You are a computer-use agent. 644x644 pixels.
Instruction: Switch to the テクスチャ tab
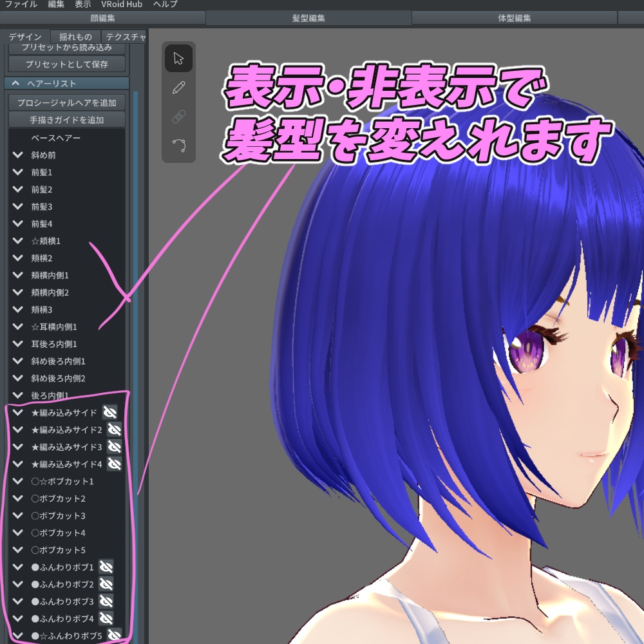click(124, 37)
